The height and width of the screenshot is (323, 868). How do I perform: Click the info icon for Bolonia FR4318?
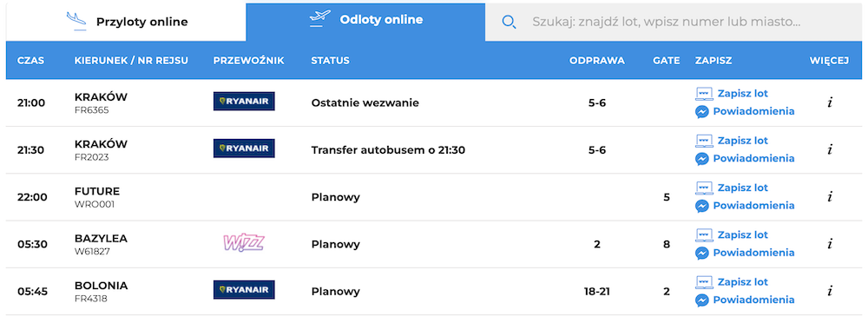(x=829, y=291)
